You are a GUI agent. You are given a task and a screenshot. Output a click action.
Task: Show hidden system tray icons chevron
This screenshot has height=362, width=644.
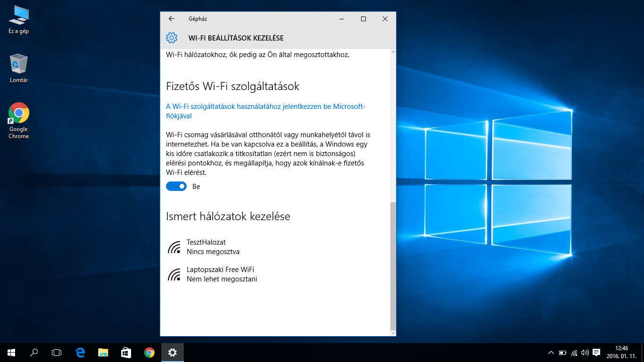tap(551, 353)
